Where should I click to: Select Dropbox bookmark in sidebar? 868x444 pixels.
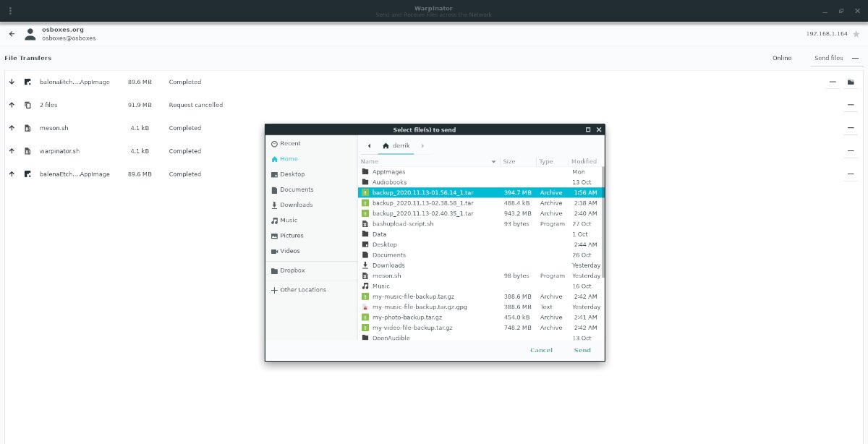point(292,270)
